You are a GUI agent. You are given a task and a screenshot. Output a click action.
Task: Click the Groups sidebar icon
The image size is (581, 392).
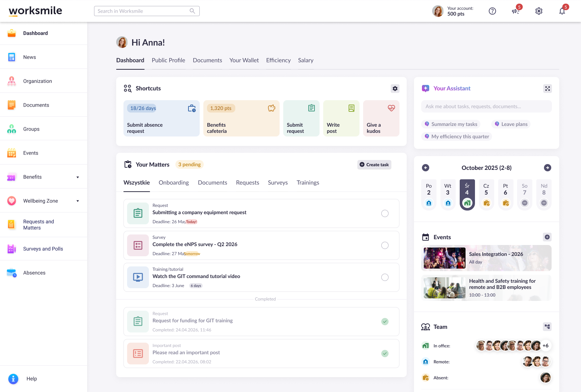[12, 129]
